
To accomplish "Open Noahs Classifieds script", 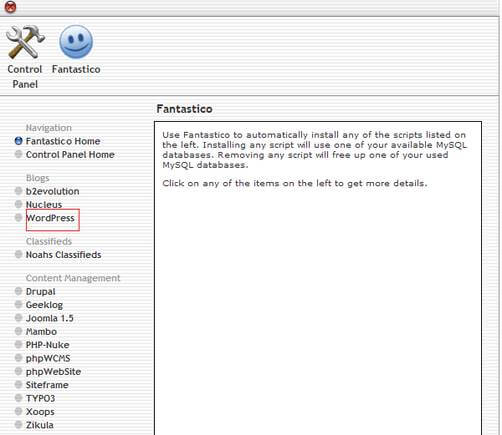I will (63, 255).
